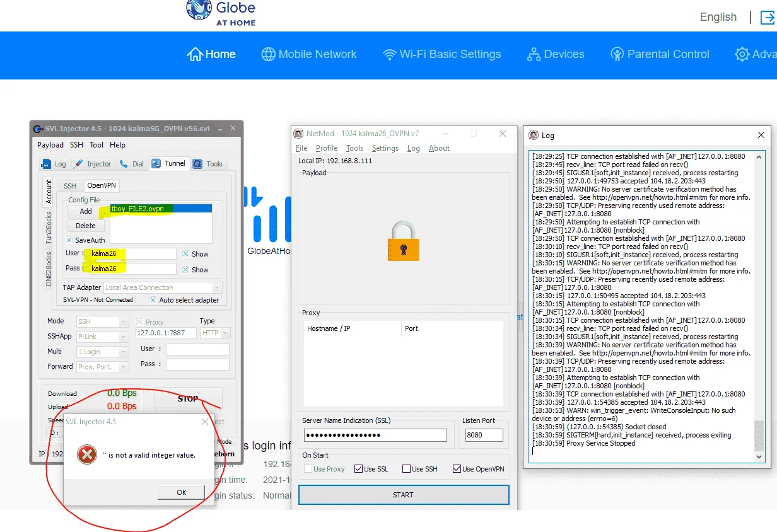777x532 pixels.
Task: Open Wi-Fi Basic Settings page
Action: [441, 54]
